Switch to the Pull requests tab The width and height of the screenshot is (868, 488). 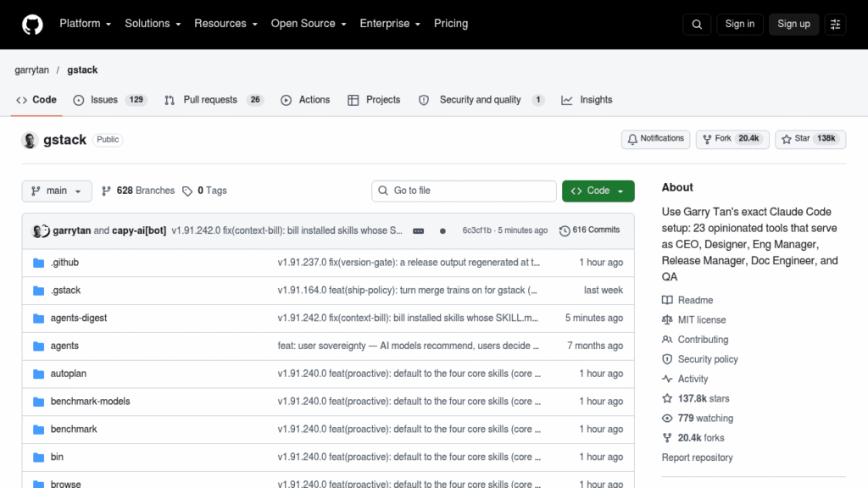[x=214, y=100]
